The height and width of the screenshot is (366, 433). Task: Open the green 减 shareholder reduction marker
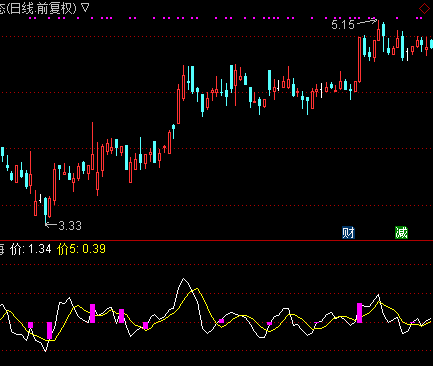coord(401,233)
